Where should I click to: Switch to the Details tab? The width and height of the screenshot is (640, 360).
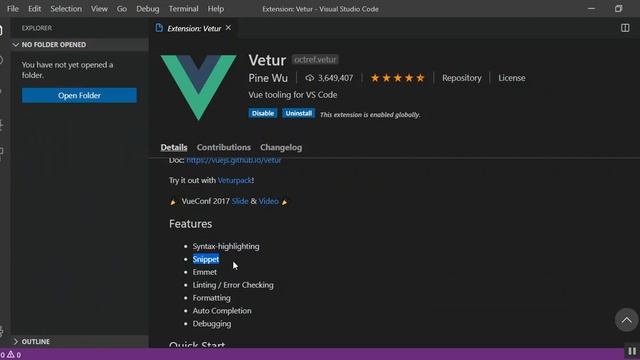coord(174,147)
